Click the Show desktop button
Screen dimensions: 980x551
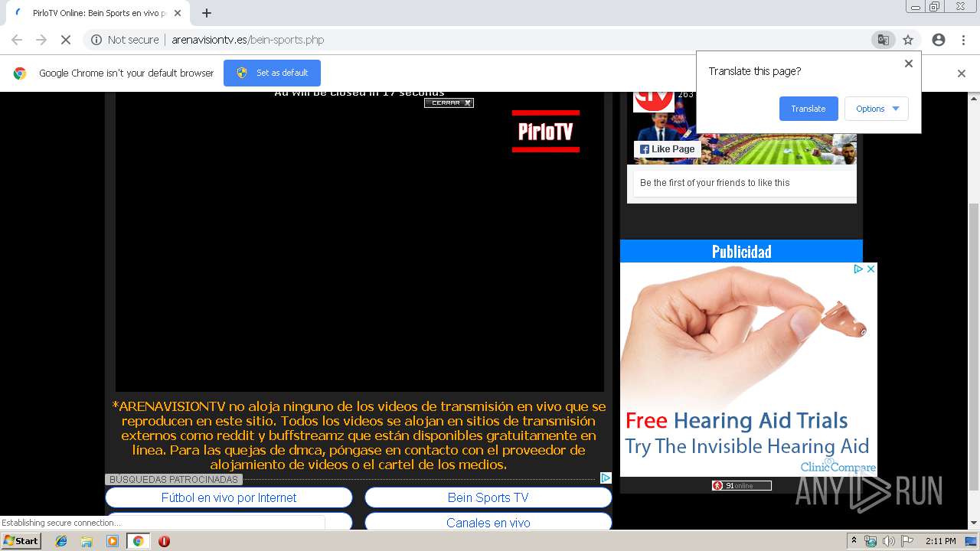click(972, 541)
